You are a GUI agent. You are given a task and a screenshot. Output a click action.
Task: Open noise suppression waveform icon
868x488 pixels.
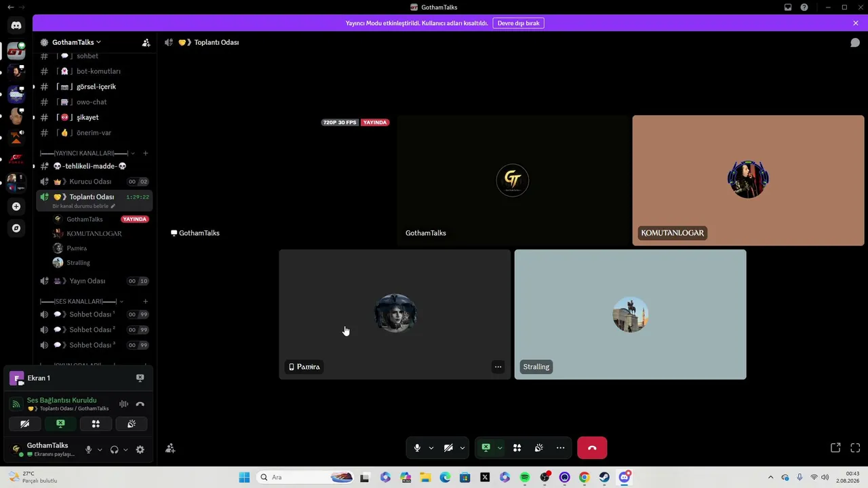[123, 404]
